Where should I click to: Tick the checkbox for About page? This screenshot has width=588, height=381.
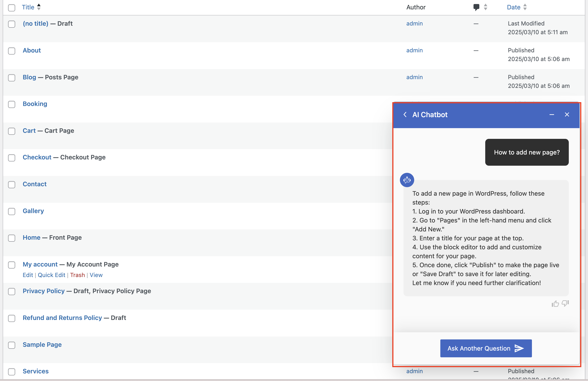click(12, 51)
